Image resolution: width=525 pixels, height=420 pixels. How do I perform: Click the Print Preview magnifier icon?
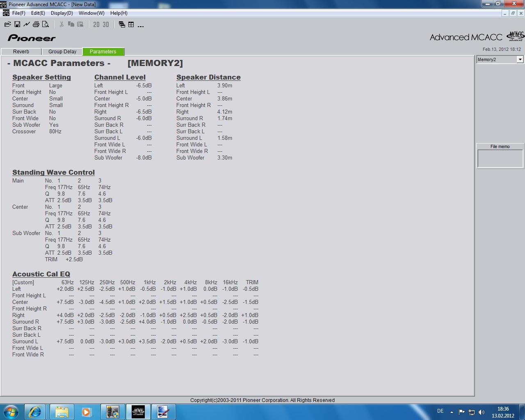pyautogui.click(x=46, y=25)
